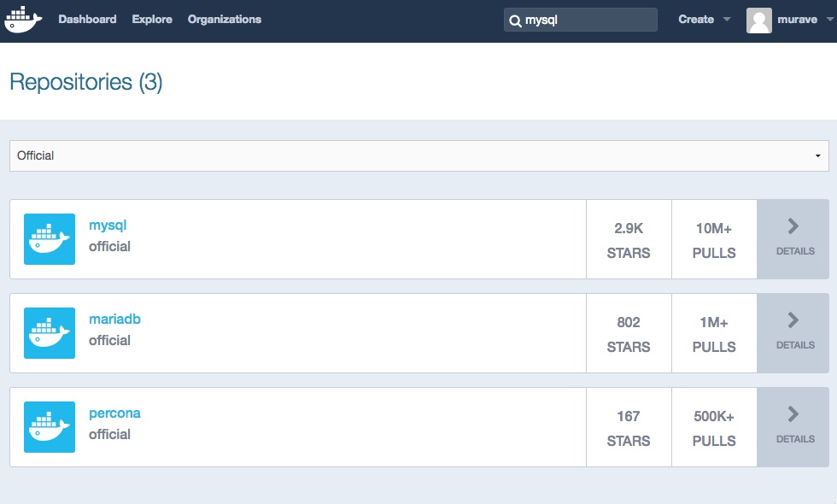The image size is (837, 504).
Task: Click DETAILS label for mariadb
Action: coord(795,345)
